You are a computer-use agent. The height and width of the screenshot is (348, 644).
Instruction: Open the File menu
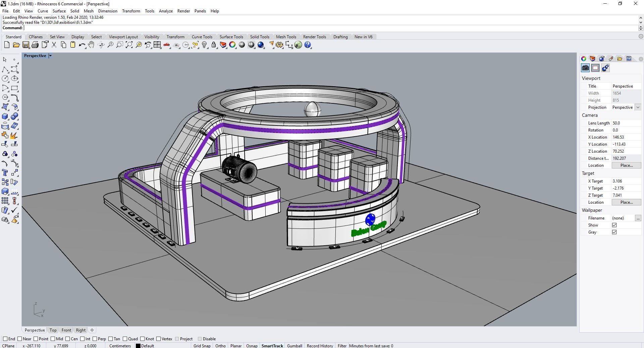click(x=5, y=11)
